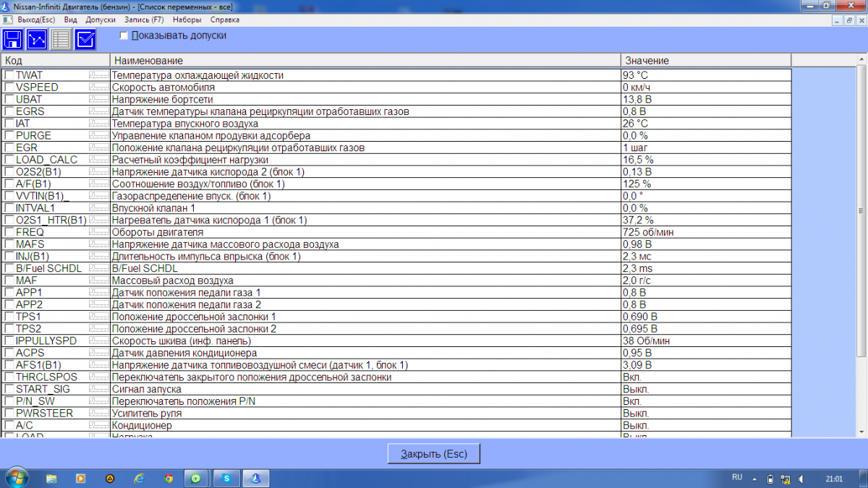
Task: Enable the Показывать допуски checkbox
Action: [x=124, y=35]
